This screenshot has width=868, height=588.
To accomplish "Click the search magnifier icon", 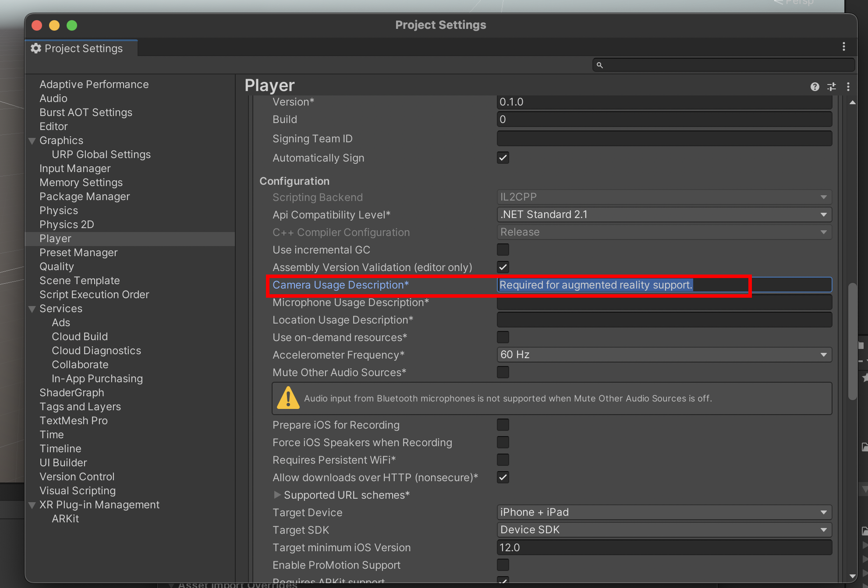I will coord(599,65).
